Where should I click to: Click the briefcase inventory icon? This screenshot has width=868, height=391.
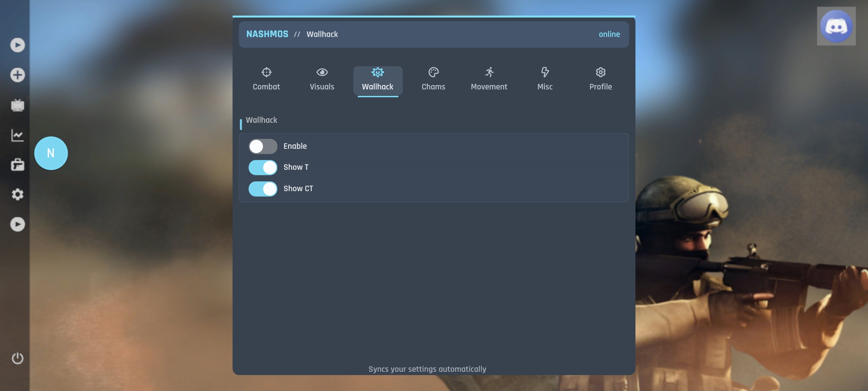coord(17,165)
